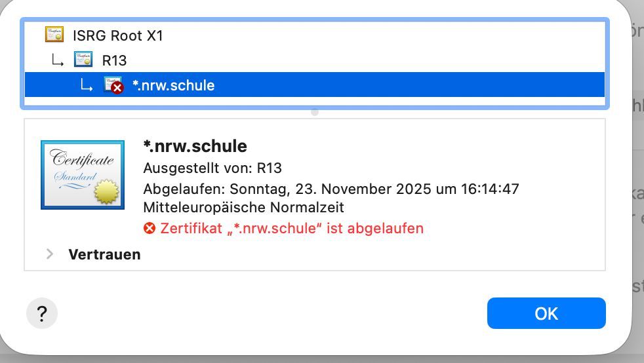Click the red error icon beside Zertifikat warning
Image resolution: width=644 pixels, height=363 pixels.
(150, 228)
